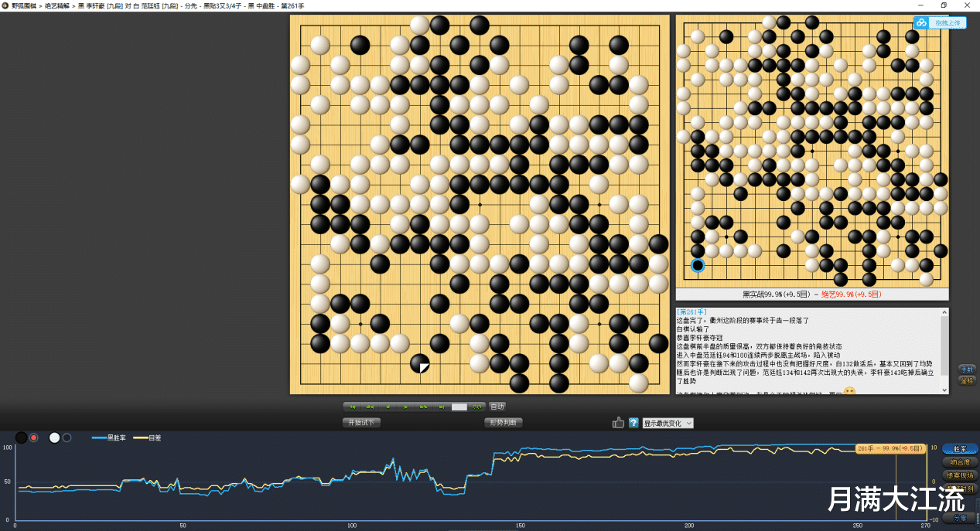Viewport: 980px width, 531px height.
Task: Click the app icon in title bar
Action: coord(5,5)
